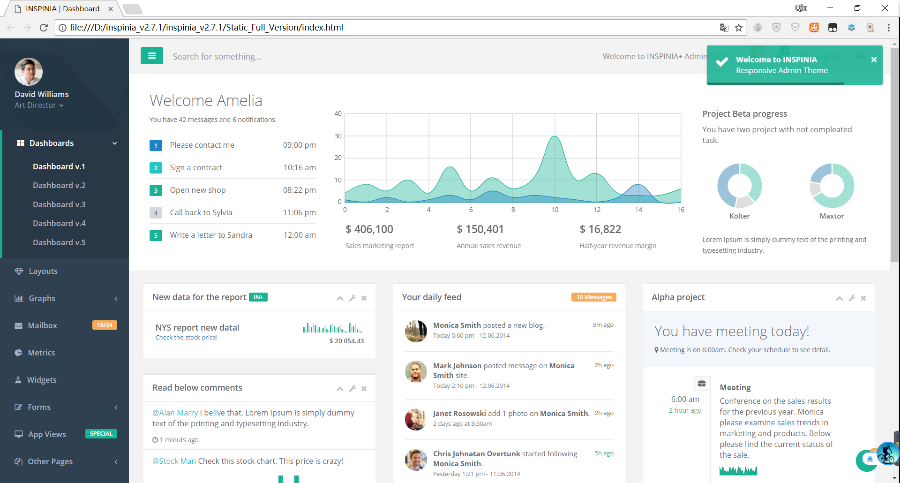Click Mark Johnson's name in the feed

(457, 365)
